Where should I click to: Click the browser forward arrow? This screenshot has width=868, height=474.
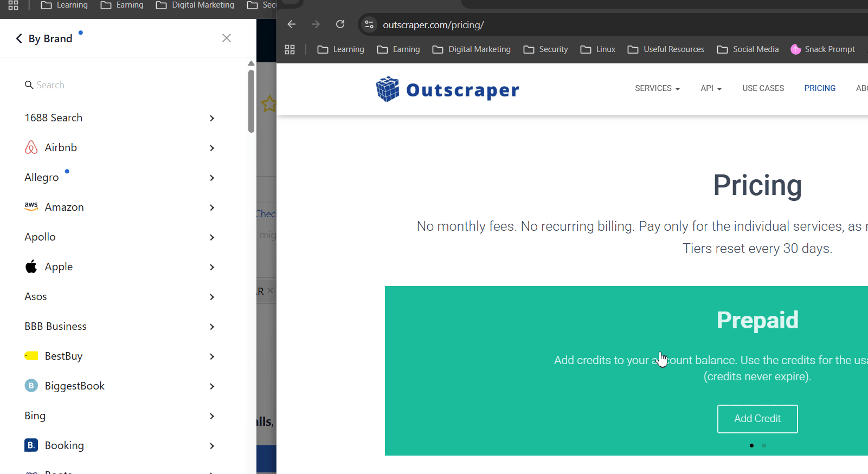[x=316, y=24]
